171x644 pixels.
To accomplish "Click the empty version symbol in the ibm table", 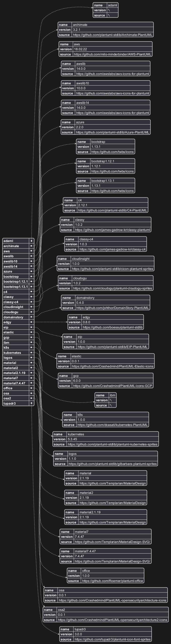I will (x=111, y=400).
